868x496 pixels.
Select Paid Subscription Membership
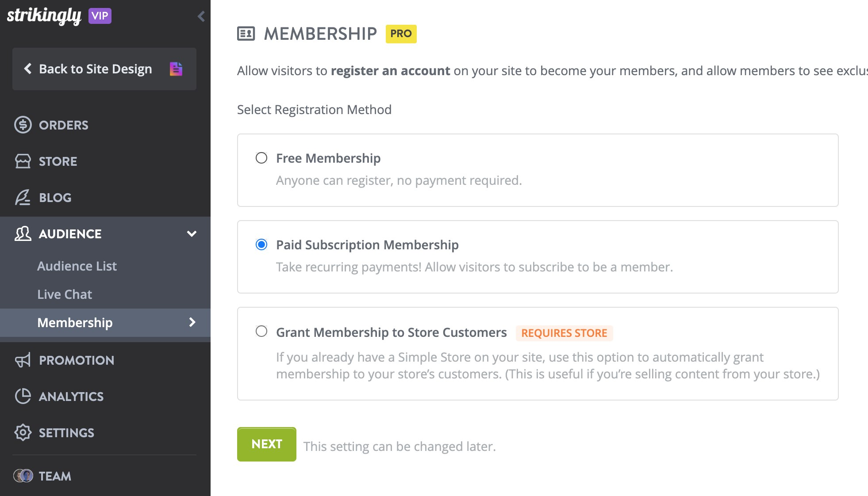coord(262,244)
